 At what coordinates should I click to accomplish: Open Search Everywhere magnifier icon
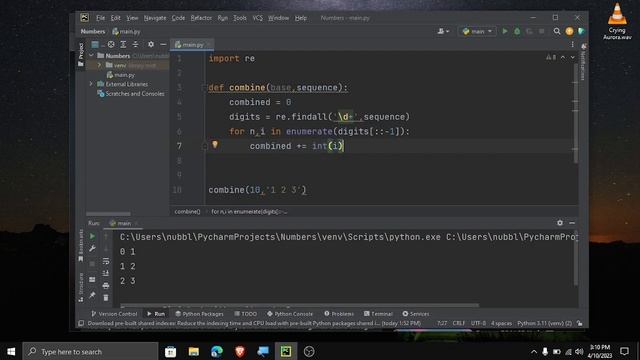click(557, 31)
